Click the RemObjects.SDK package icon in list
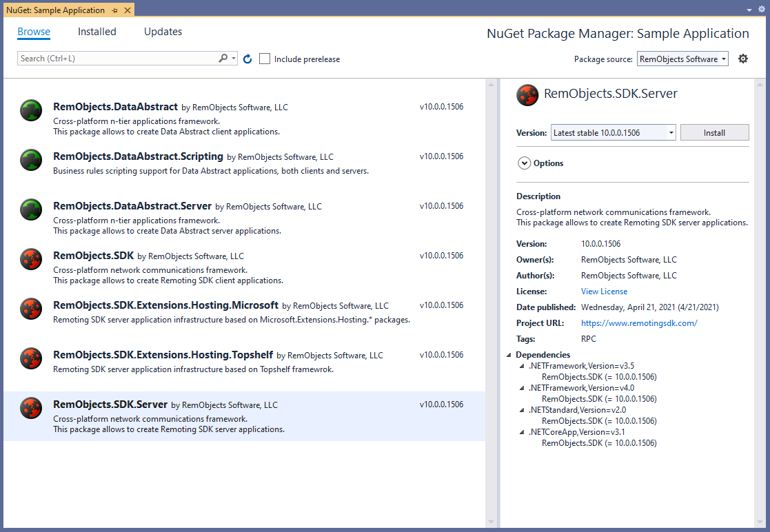 [x=31, y=259]
